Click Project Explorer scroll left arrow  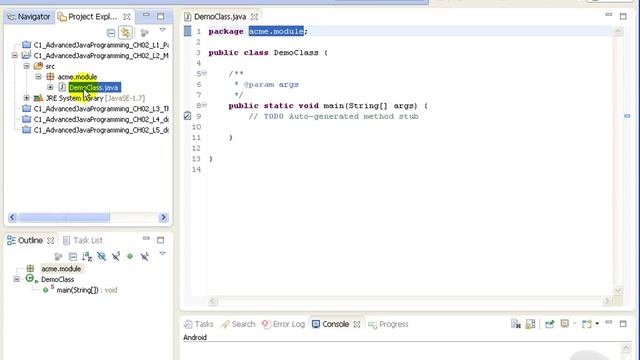coord(12,218)
